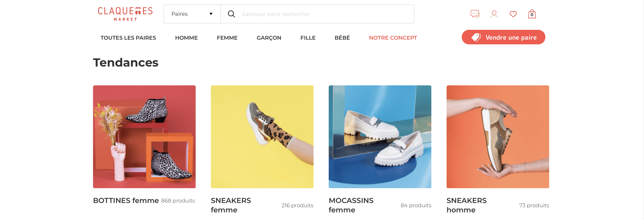Click the dropdown arrow next to Paires

coord(211,14)
